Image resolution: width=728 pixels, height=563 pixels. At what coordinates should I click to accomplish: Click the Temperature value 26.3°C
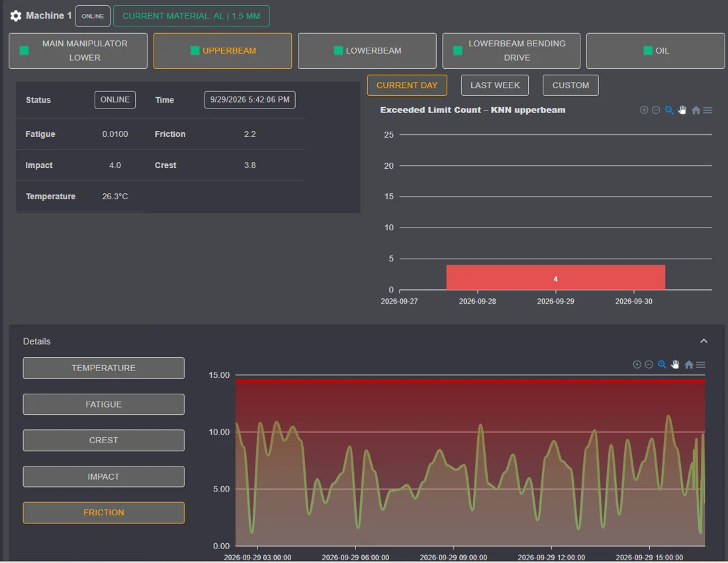115,196
